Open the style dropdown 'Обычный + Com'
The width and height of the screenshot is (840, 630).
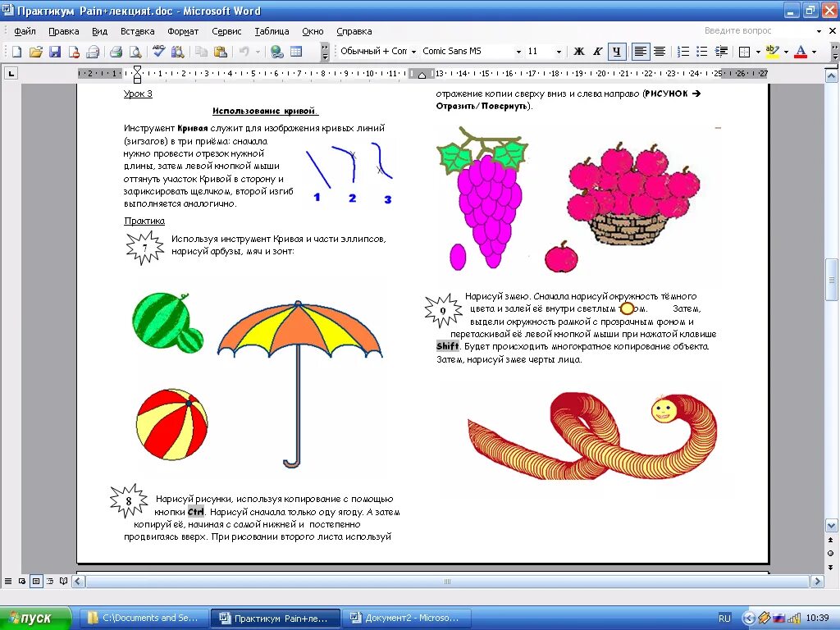(413, 52)
